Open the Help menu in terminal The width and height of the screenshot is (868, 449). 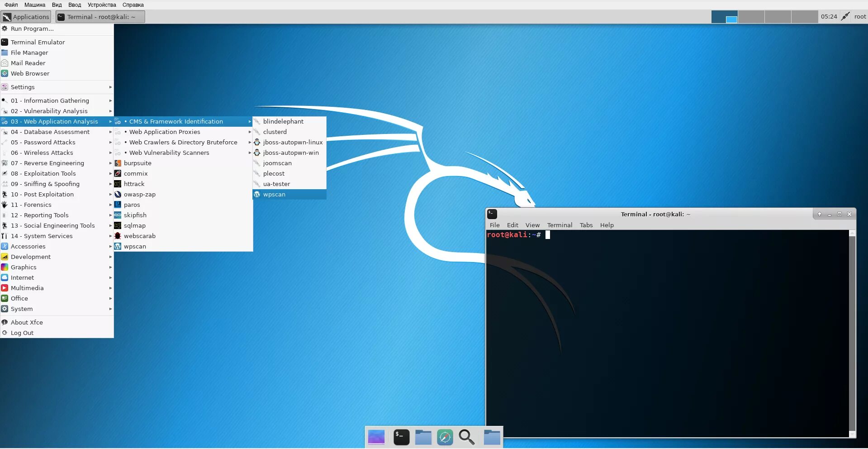point(607,225)
